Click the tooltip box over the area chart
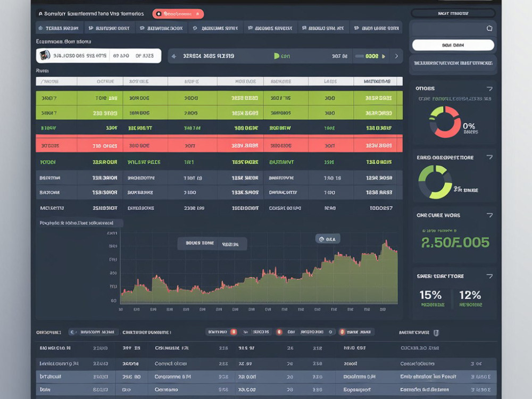 (212, 244)
